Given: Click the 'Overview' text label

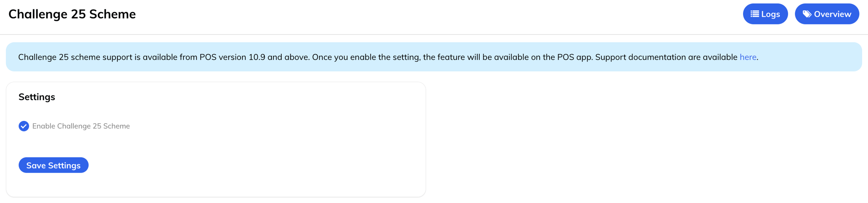Looking at the screenshot, I should coord(832,14).
